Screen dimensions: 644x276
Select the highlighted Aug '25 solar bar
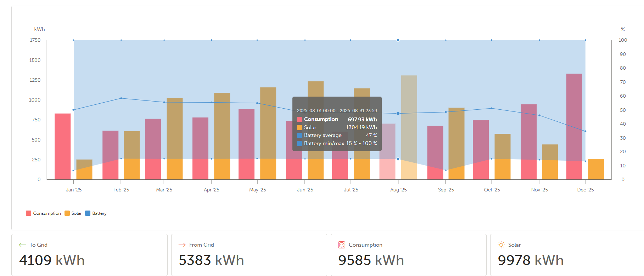pyautogui.click(x=409, y=127)
